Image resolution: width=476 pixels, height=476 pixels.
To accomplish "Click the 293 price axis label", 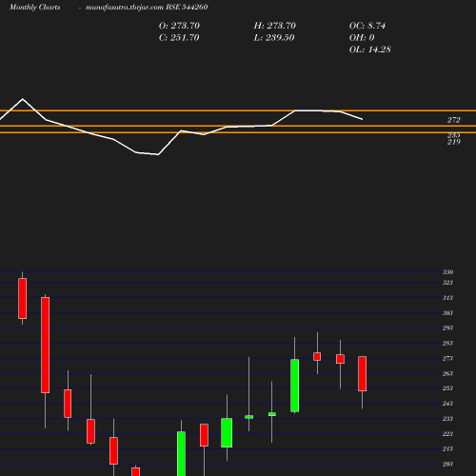I will click(447, 327).
